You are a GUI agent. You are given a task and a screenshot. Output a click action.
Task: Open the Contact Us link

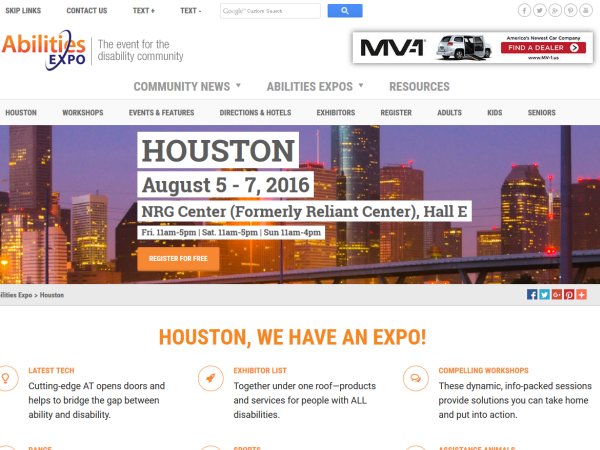click(87, 11)
